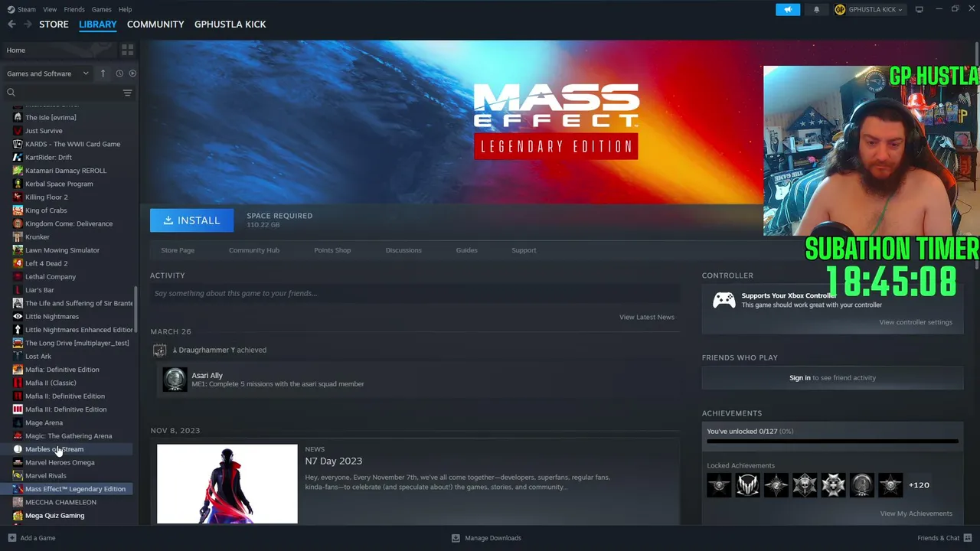The width and height of the screenshot is (980, 551).
Task: Open the View menu
Action: click(x=50, y=9)
